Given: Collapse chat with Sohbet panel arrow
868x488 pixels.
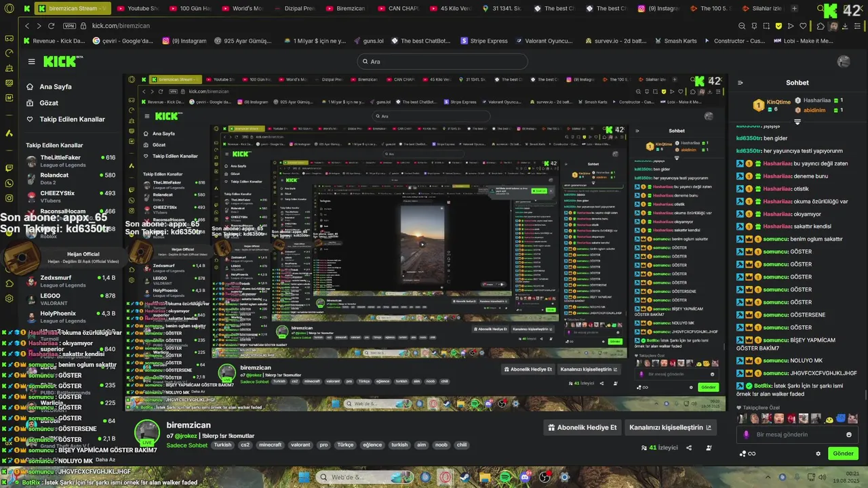Looking at the screenshot, I should point(740,83).
